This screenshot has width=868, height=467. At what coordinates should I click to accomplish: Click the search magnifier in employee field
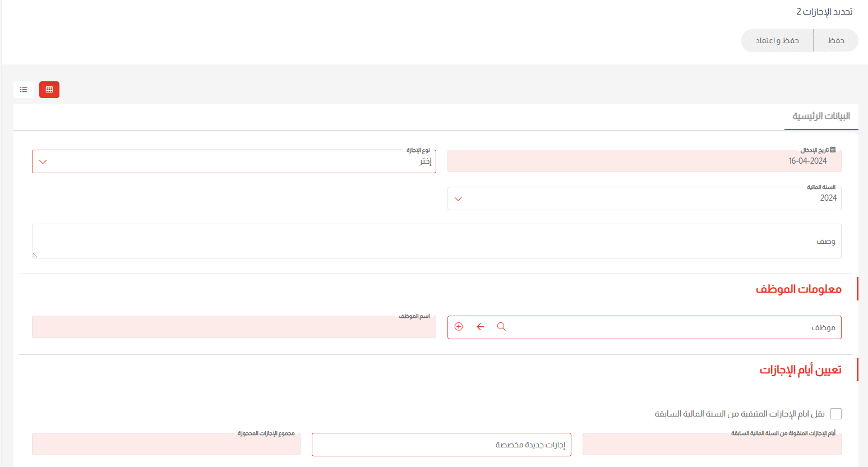coord(501,327)
